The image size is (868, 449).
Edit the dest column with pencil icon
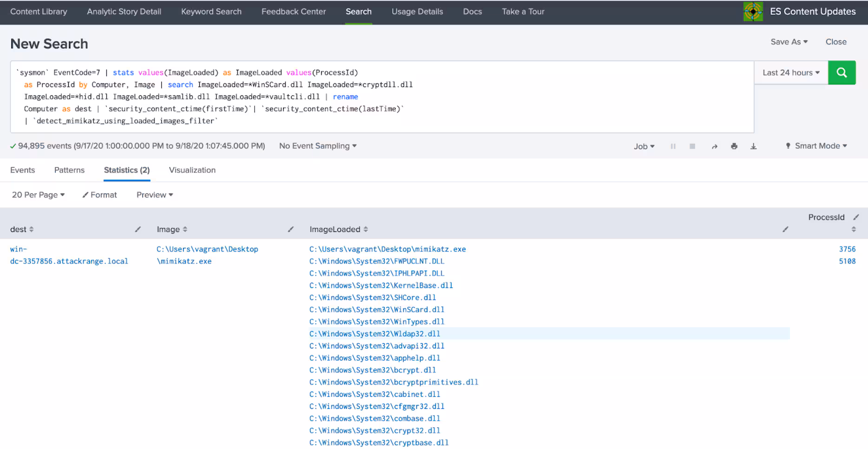point(138,229)
